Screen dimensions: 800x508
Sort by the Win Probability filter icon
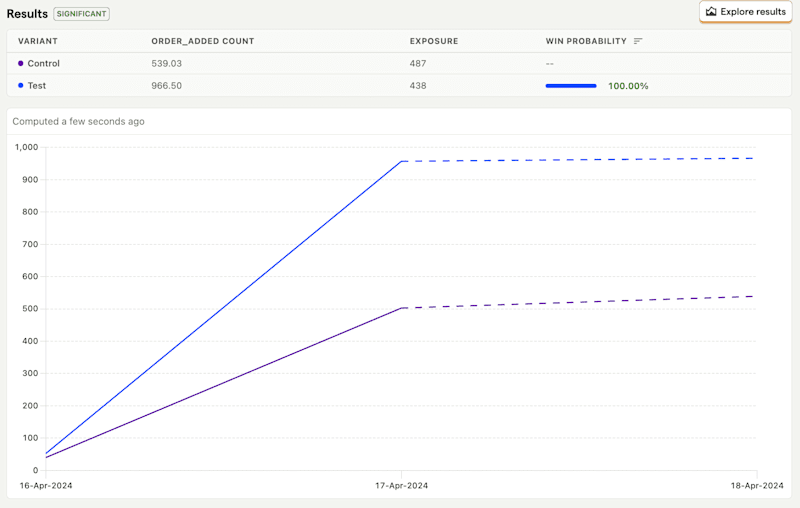638,41
